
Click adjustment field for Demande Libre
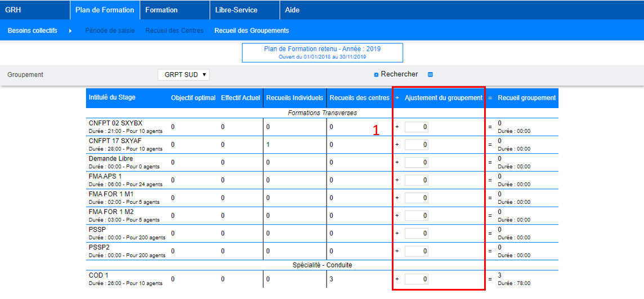coord(416,163)
